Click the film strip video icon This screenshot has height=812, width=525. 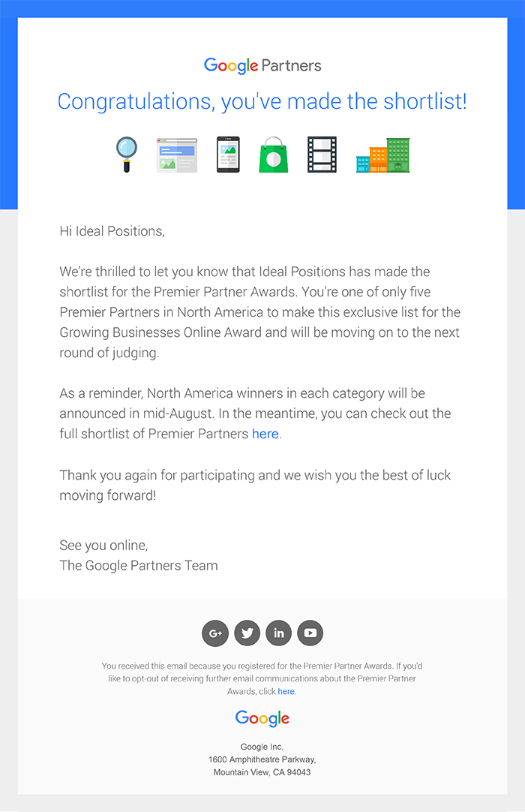click(x=322, y=155)
